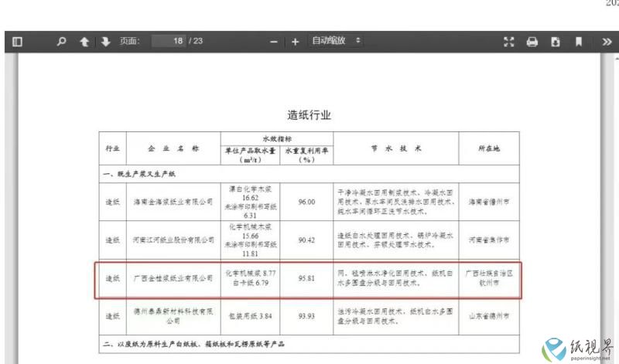Screen dimensions: 619x364
Task: Click company 河南江河纸业股份有限公司
Action: click(173, 240)
